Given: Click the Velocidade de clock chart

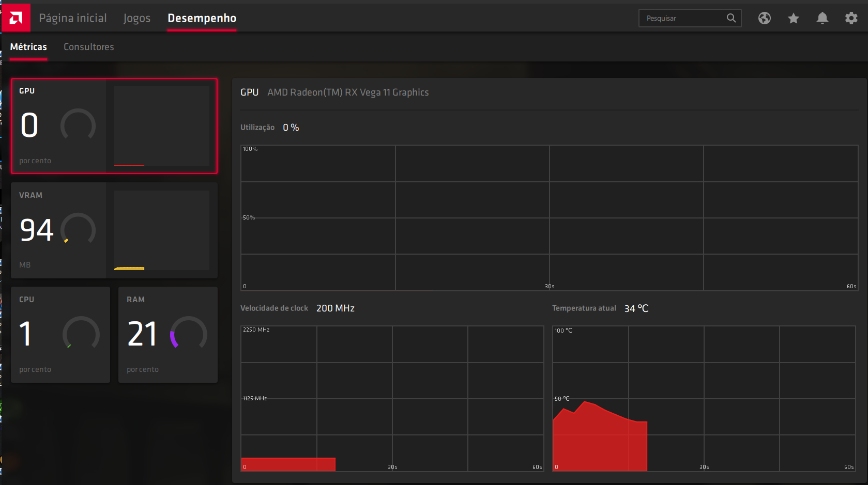Looking at the screenshot, I should point(392,398).
